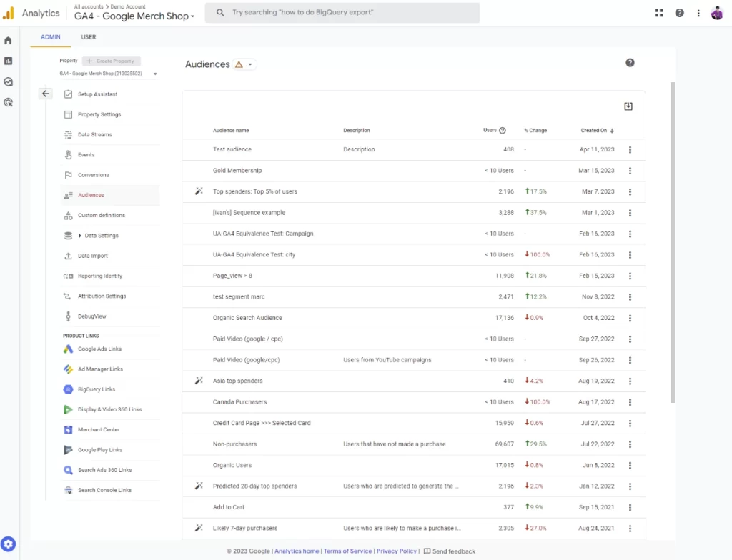732x560 pixels.
Task: Open more options for Add to Cart row
Action: pos(630,507)
